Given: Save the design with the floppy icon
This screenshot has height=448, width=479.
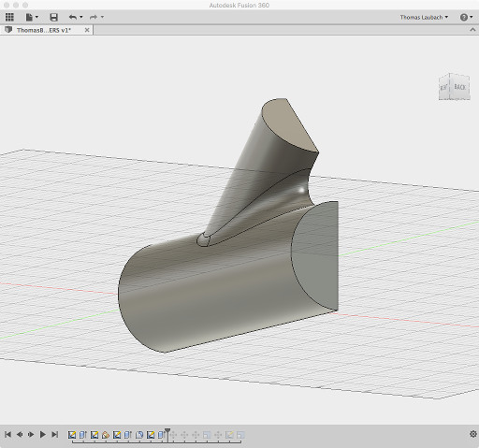Looking at the screenshot, I should click(53, 17).
